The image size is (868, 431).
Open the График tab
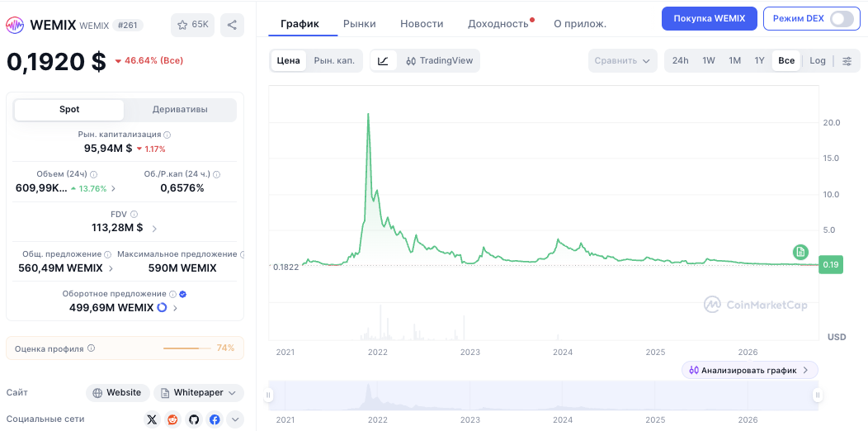pyautogui.click(x=300, y=24)
